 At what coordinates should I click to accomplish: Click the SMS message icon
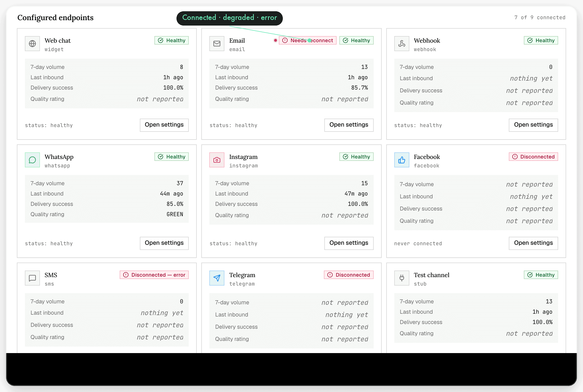(32, 278)
